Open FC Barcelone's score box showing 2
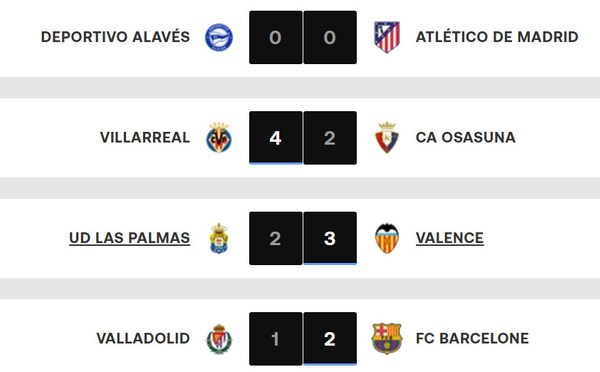 coord(330,339)
